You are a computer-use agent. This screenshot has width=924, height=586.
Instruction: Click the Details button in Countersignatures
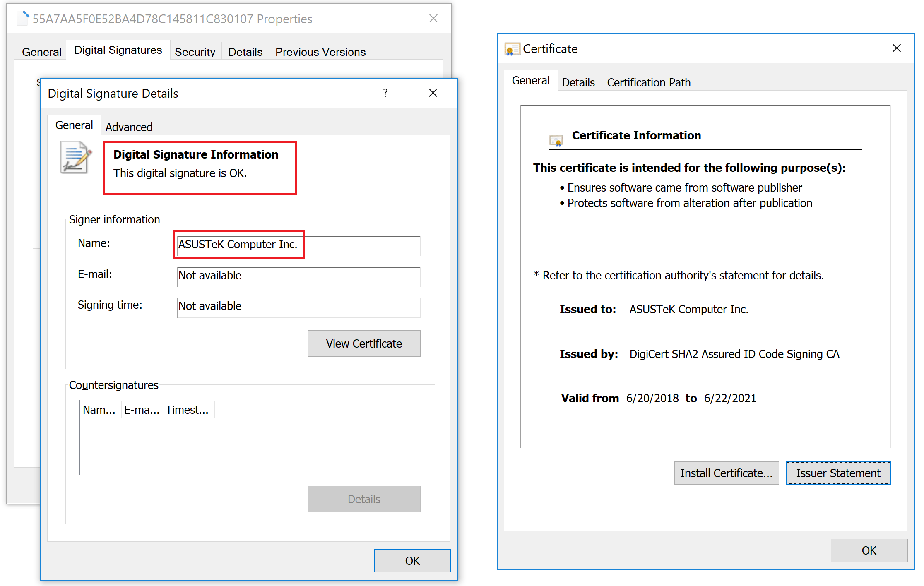pos(363,498)
